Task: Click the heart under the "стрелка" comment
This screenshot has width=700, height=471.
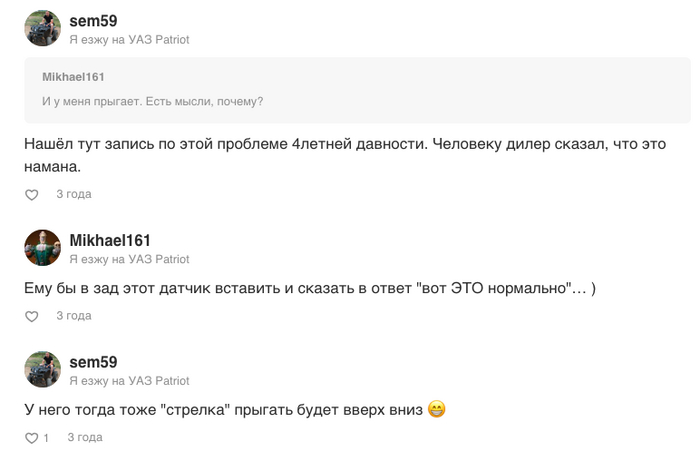Action: (x=31, y=438)
